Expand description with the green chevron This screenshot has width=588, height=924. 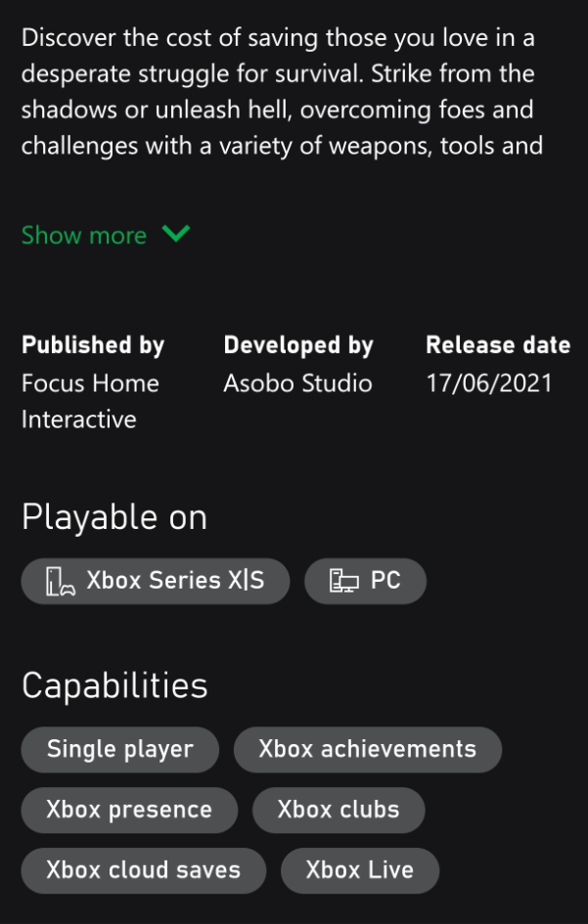[x=176, y=234]
